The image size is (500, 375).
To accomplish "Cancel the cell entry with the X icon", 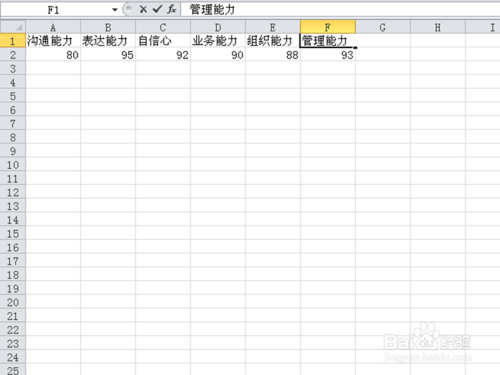I will tap(143, 9).
